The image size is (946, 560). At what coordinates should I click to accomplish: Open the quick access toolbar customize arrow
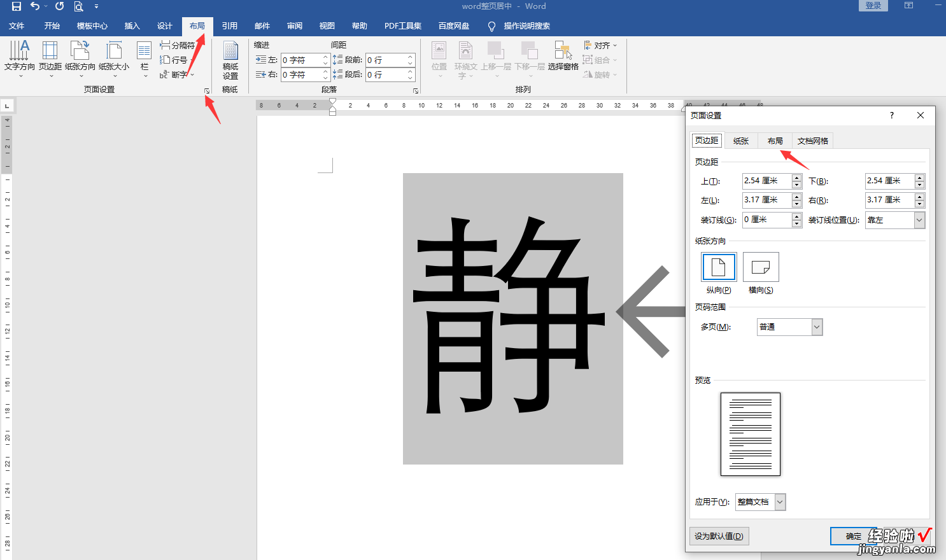click(x=96, y=6)
